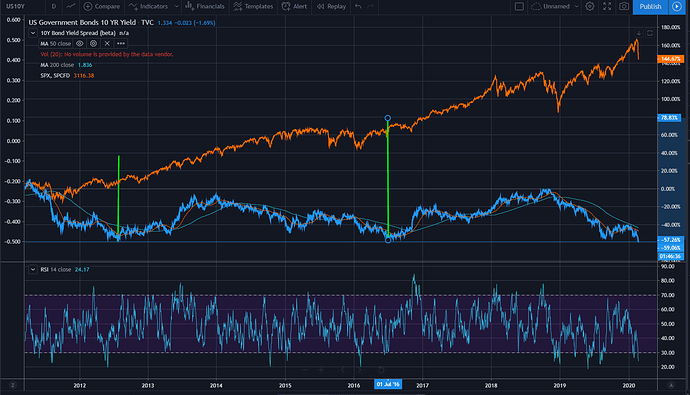Click the 01 Jul '16 date marker
Image resolution: width=690 pixels, height=395 pixels.
pos(388,384)
